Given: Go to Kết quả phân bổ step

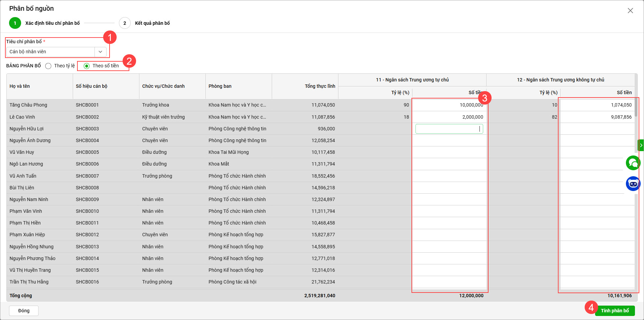Looking at the screenshot, I should pyautogui.click(x=152, y=23).
